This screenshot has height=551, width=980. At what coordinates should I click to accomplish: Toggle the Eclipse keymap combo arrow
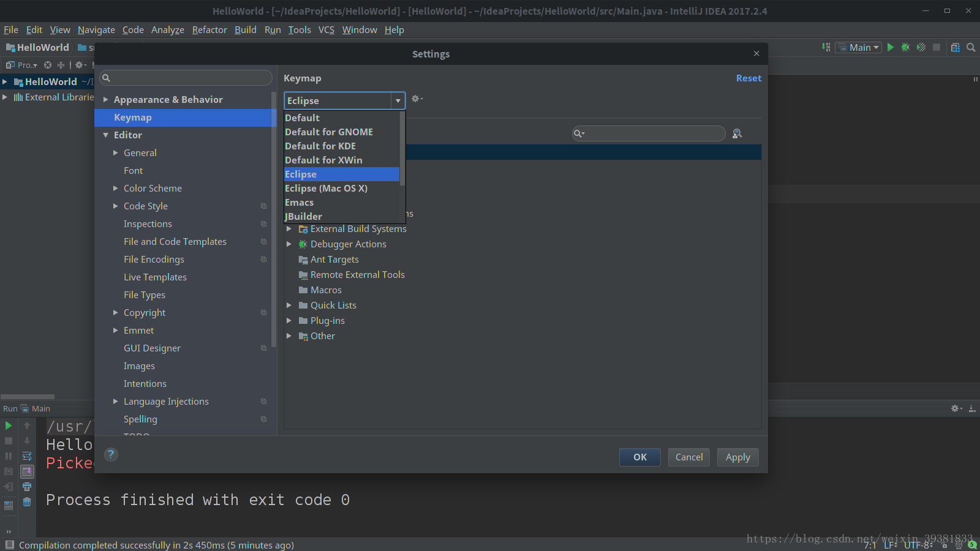tap(398, 100)
